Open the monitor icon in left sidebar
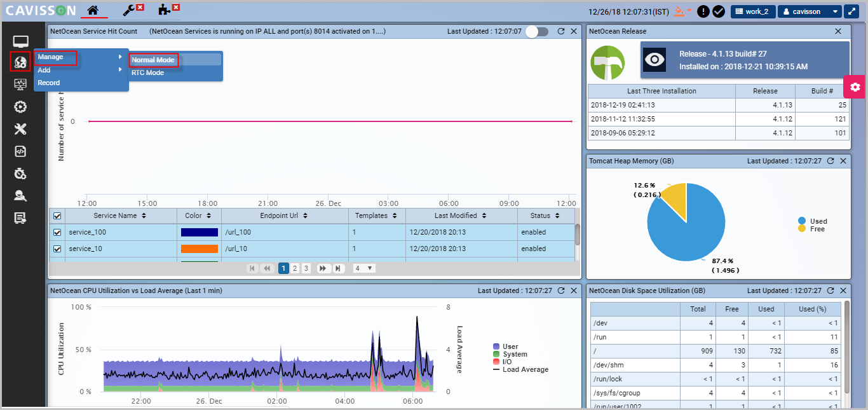Viewport: 868px width, 410px height. (20, 43)
